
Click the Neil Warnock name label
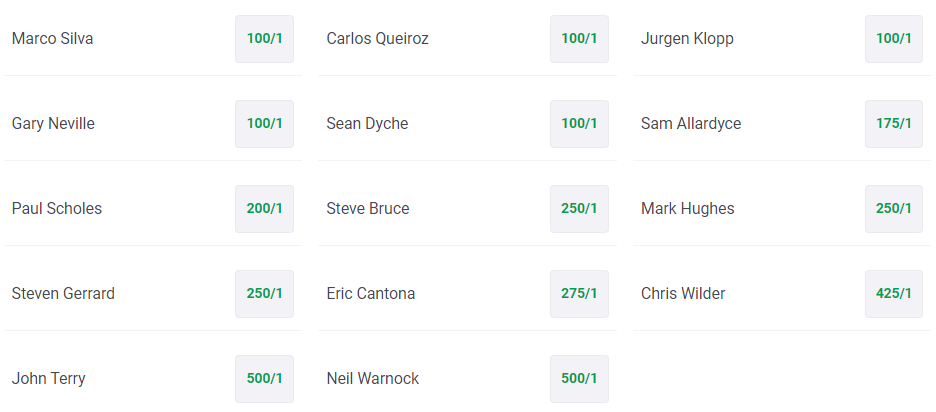click(x=372, y=379)
